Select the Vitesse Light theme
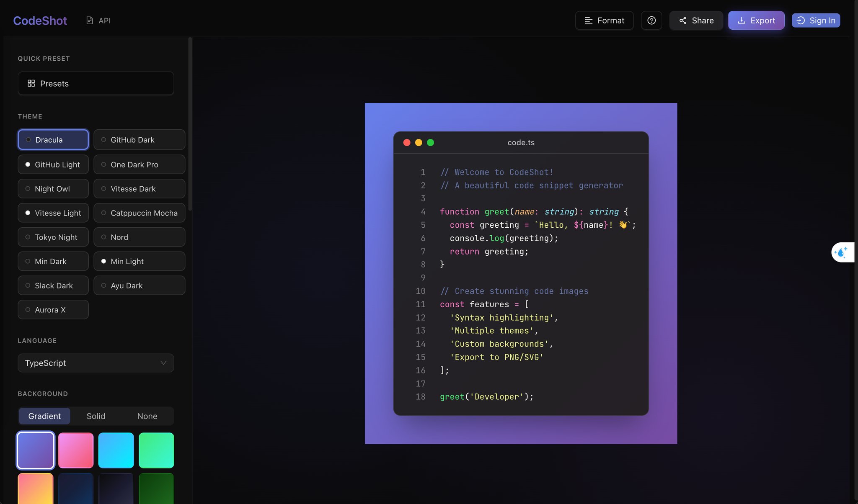 click(53, 213)
